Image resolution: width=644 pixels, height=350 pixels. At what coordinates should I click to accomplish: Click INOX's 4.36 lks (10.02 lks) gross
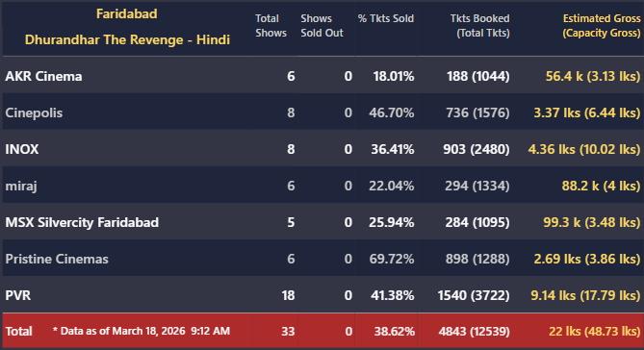tap(584, 149)
